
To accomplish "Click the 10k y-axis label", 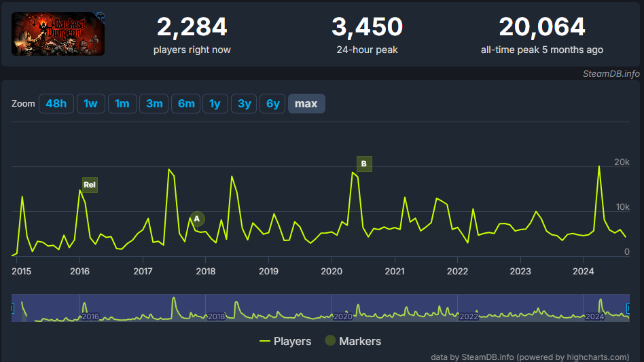I will coord(623,207).
